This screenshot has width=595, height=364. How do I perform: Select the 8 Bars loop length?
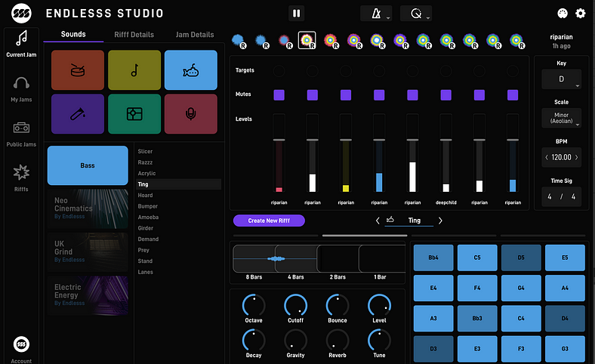point(254,259)
